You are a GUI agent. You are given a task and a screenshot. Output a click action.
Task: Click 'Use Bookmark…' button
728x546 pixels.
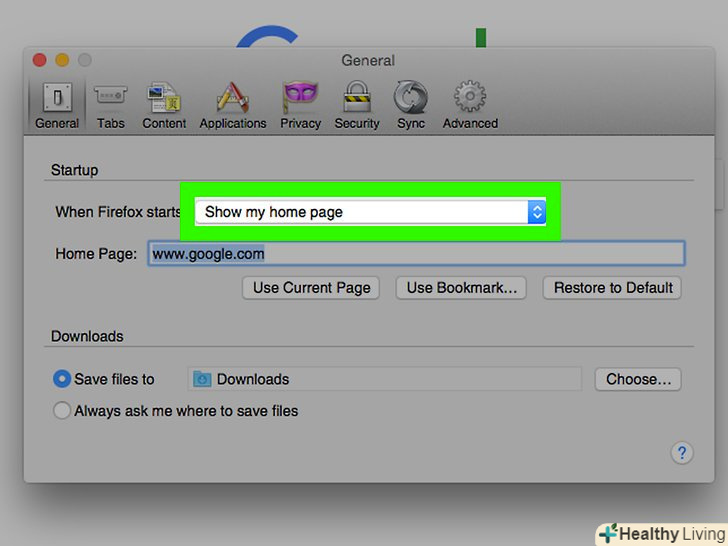(x=461, y=288)
